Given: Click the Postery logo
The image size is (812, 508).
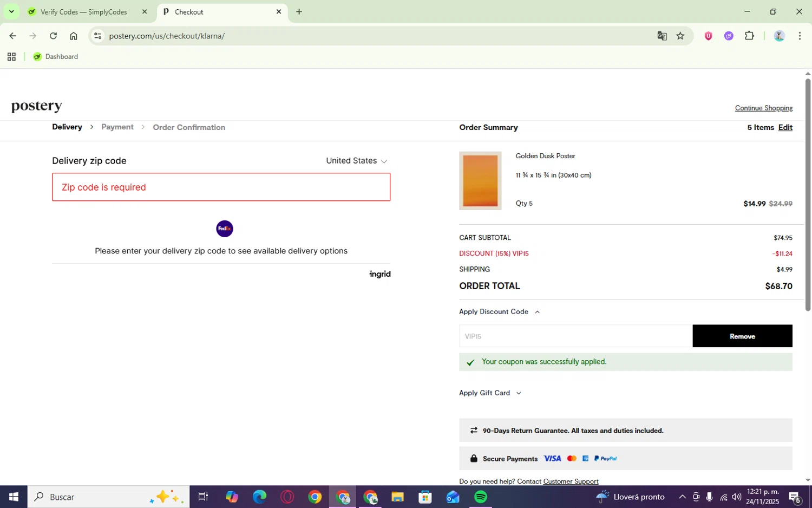Looking at the screenshot, I should click(x=37, y=106).
